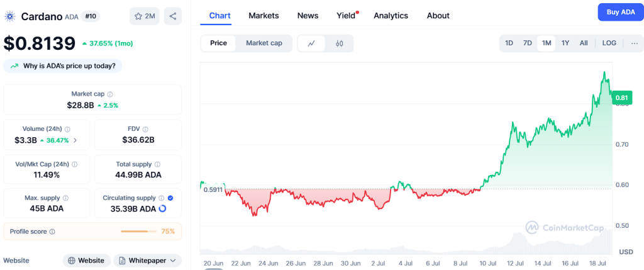Image resolution: width=644 pixels, height=270 pixels.
Task: Click the 44.99B ADA total supply
Action: click(138, 175)
